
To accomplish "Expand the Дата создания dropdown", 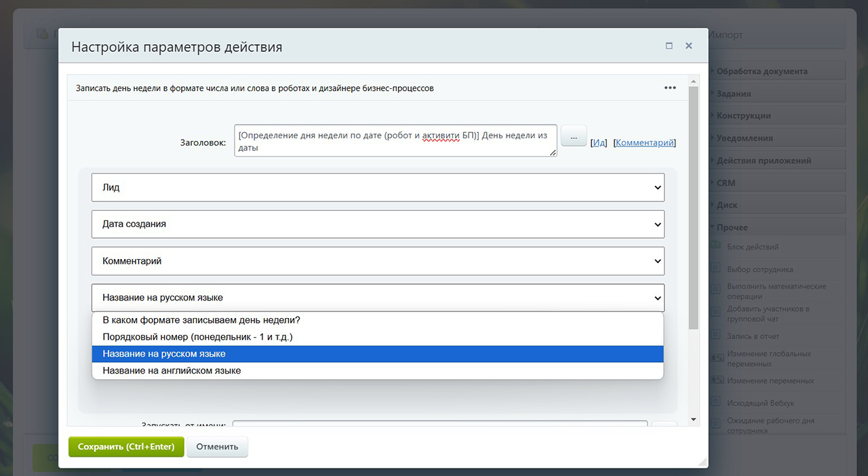I will point(378,224).
